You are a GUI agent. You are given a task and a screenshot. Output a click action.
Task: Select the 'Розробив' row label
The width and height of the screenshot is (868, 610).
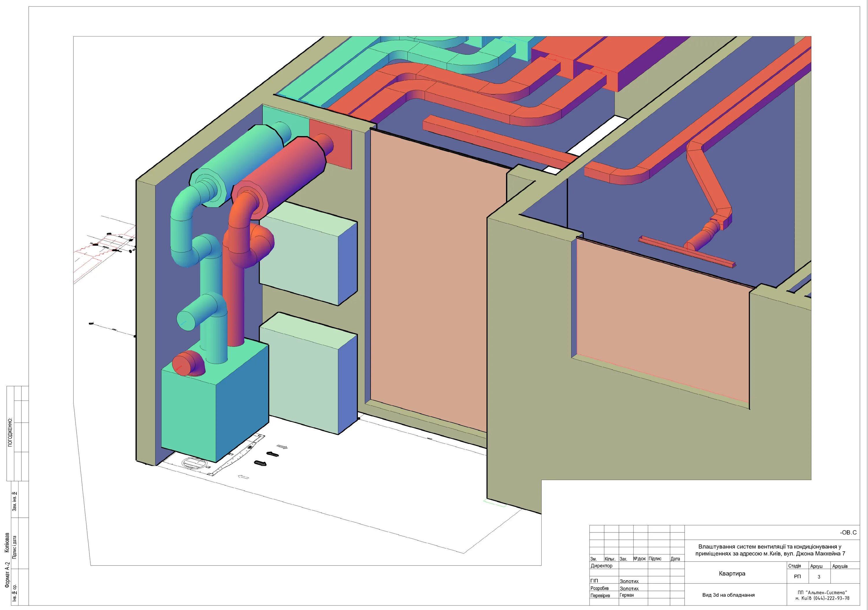click(x=599, y=589)
